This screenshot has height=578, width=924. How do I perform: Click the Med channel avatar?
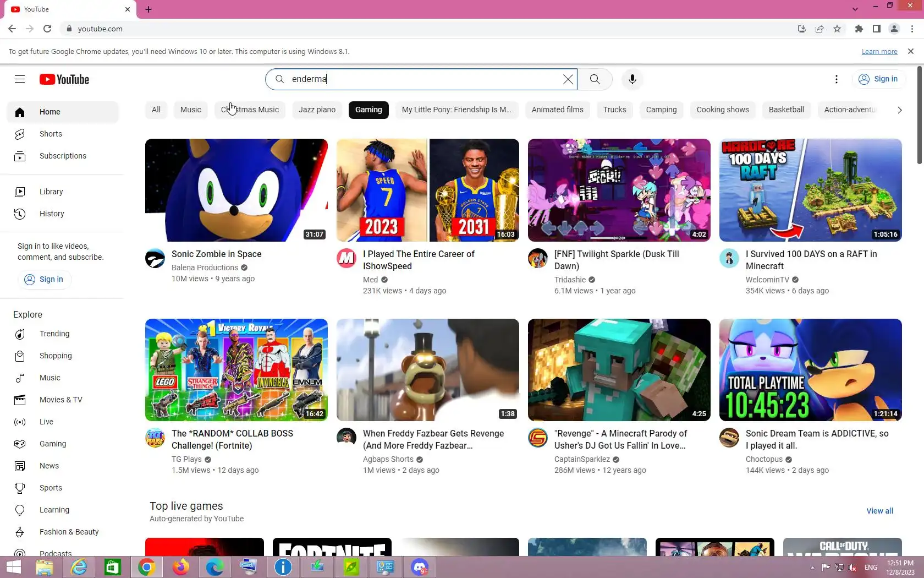point(346,258)
